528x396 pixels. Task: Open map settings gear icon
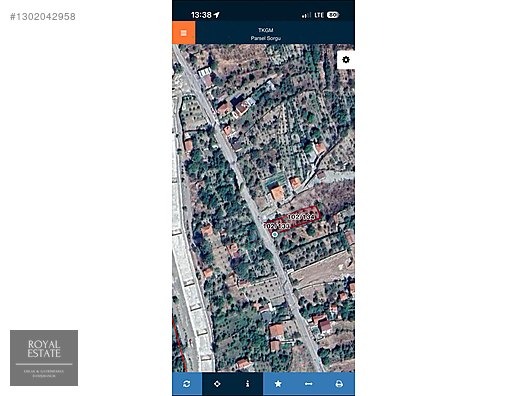click(x=346, y=60)
